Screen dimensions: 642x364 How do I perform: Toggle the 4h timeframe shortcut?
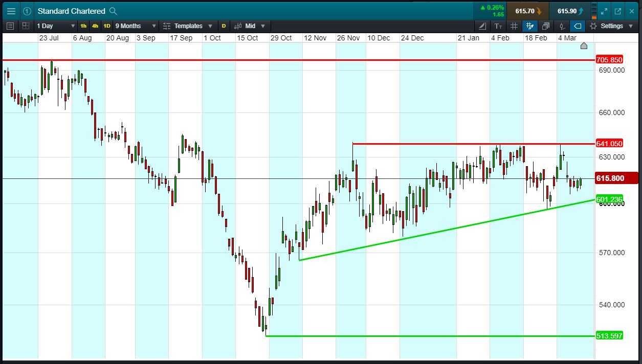(95, 26)
